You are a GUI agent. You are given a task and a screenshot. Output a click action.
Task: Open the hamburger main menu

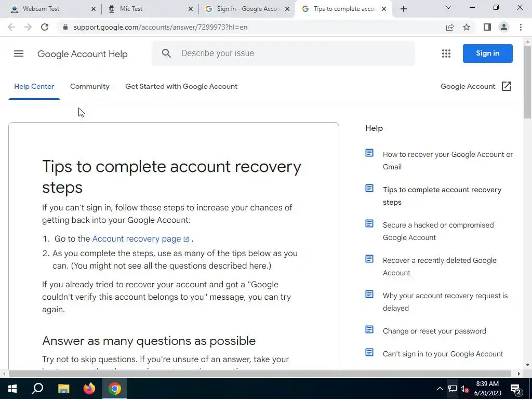(19, 54)
